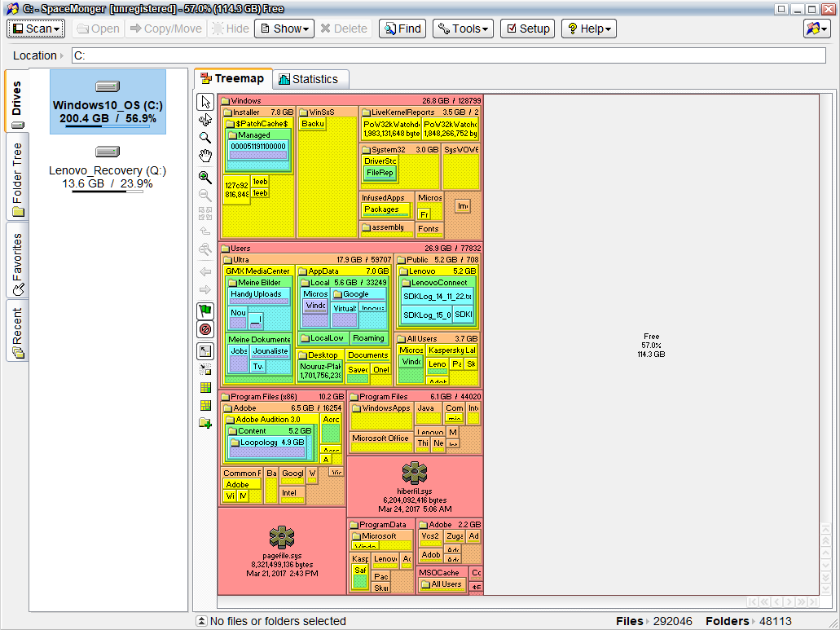Open the Help dropdown menu
This screenshot has width=840, height=630.
tap(589, 29)
